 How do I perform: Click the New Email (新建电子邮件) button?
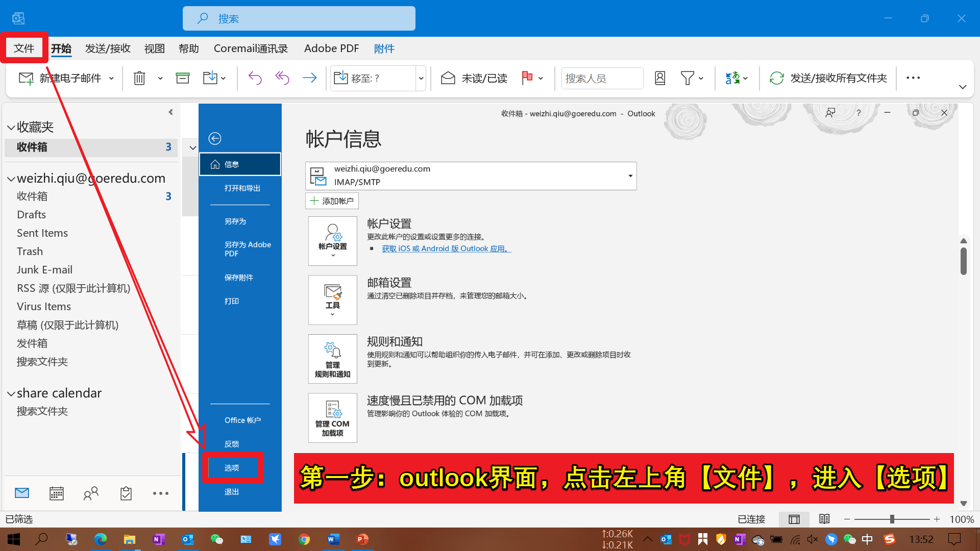60,78
